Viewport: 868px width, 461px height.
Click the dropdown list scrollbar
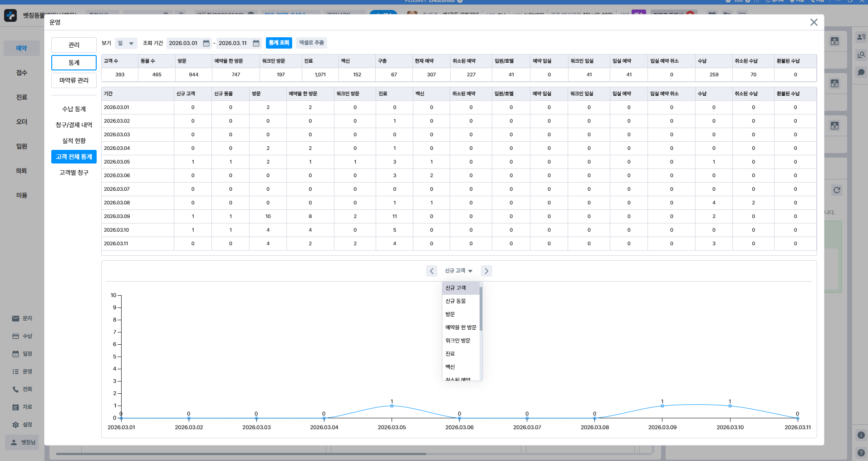[x=481, y=309]
